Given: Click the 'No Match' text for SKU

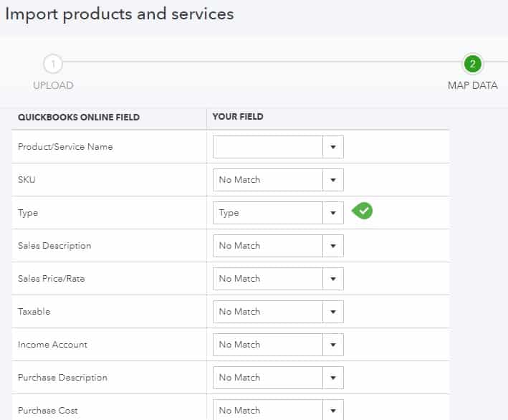Looking at the screenshot, I should tap(239, 180).
